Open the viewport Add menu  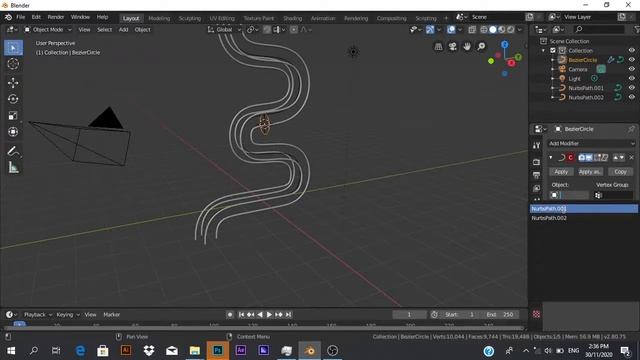(x=123, y=30)
